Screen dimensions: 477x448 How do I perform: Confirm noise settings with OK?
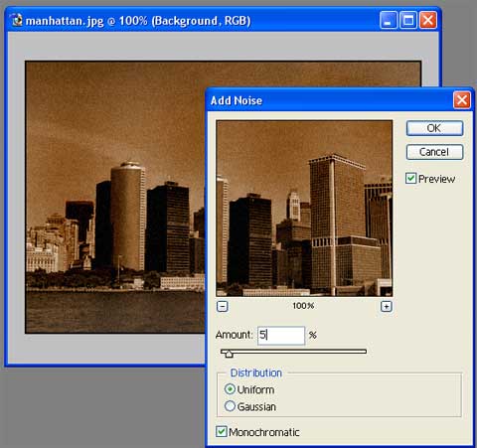(434, 128)
